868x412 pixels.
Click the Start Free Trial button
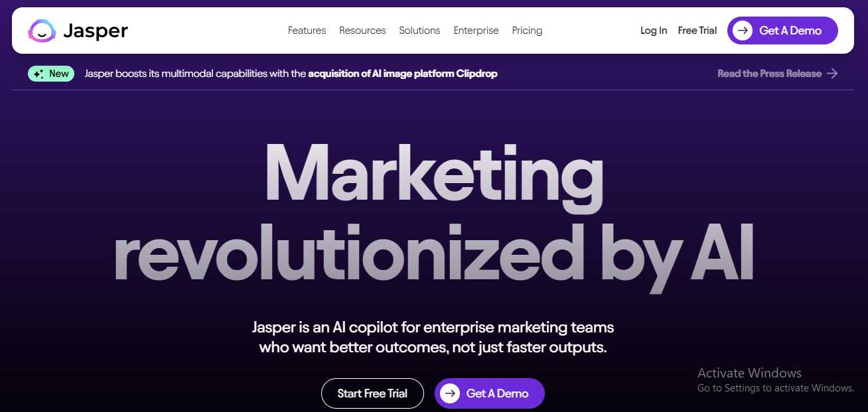(x=372, y=393)
